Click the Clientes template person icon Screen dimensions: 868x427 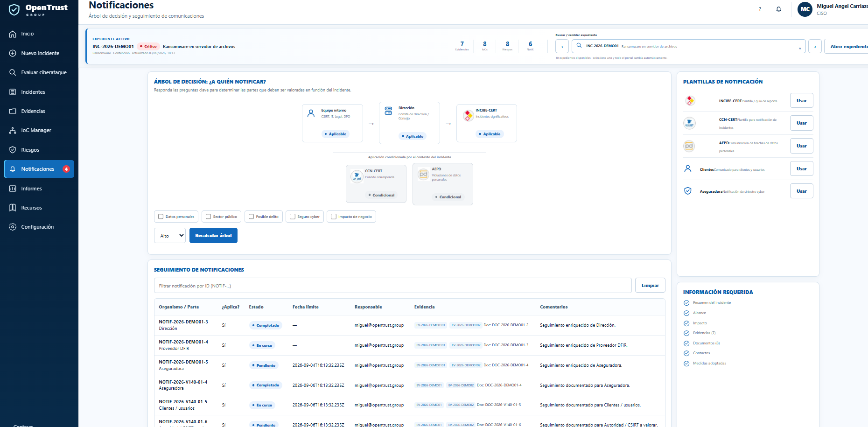click(688, 168)
